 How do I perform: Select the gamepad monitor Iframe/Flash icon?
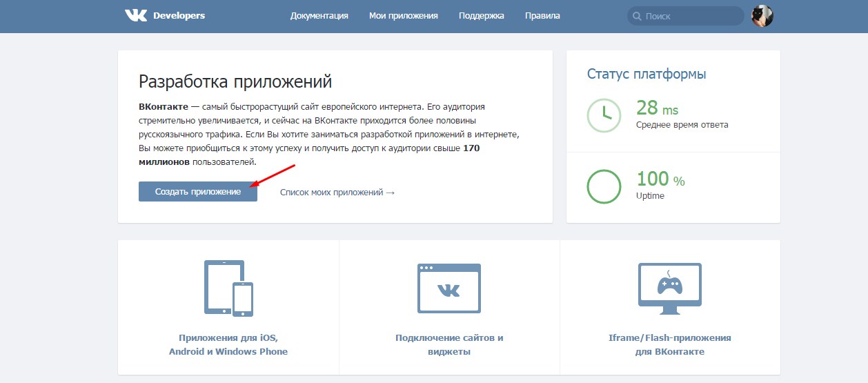(670, 288)
